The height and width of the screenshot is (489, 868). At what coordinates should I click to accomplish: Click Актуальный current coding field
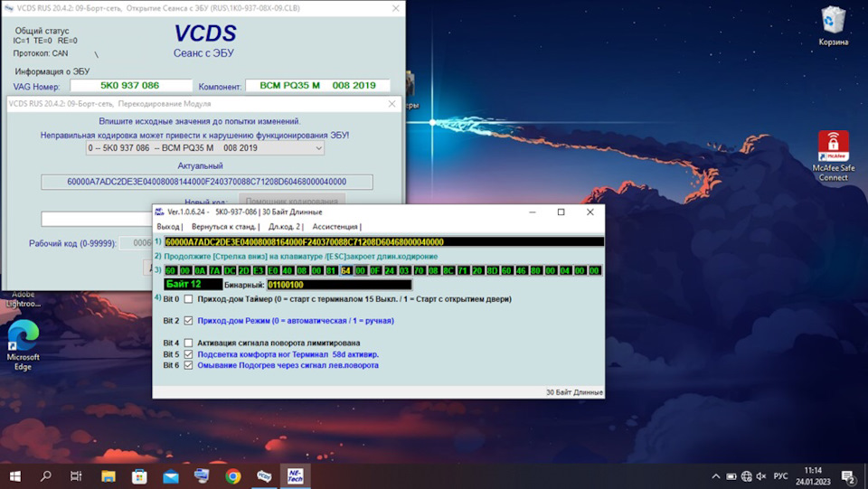point(206,182)
